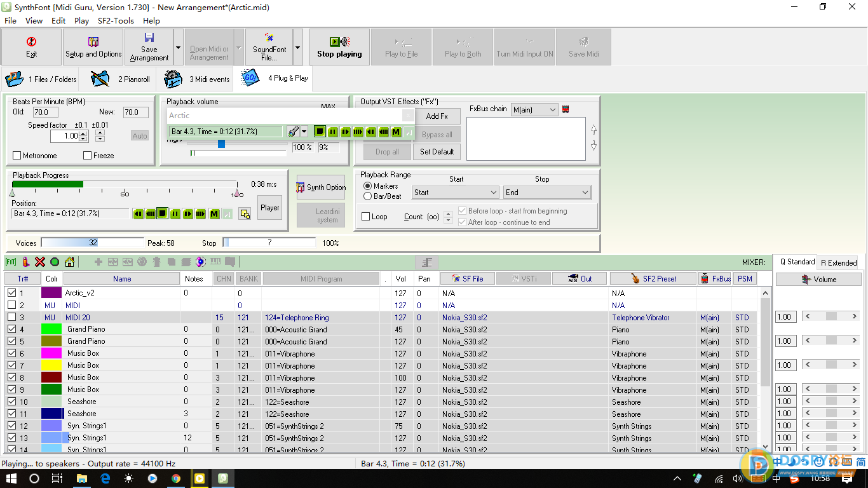Click the colorful blue globe icon in track toolbar
Image resolution: width=868 pixels, height=488 pixels.
tap(200, 262)
